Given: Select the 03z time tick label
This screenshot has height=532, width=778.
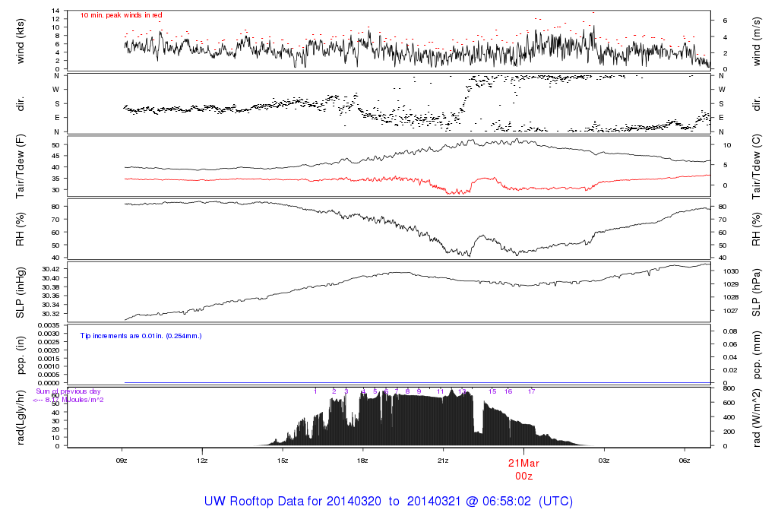Looking at the screenshot, I should pos(604,461).
